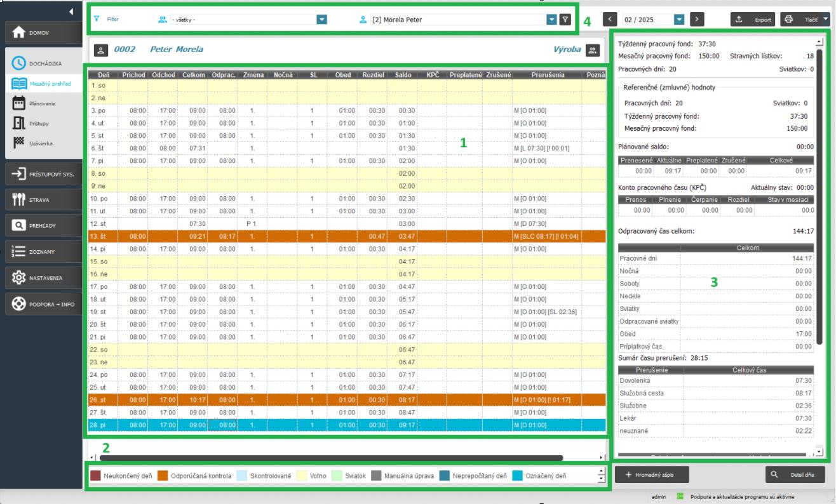This screenshot has height=504, width=836.
Task: Open the Tlačiť print dropdown arrow
Action: tap(825, 19)
